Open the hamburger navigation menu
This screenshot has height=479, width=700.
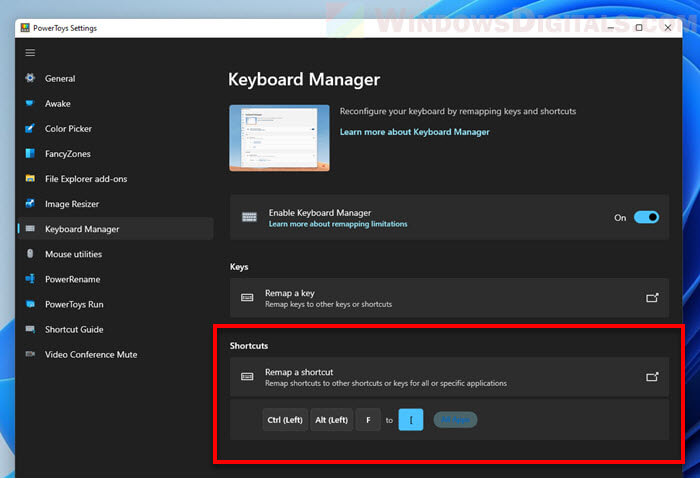30,53
